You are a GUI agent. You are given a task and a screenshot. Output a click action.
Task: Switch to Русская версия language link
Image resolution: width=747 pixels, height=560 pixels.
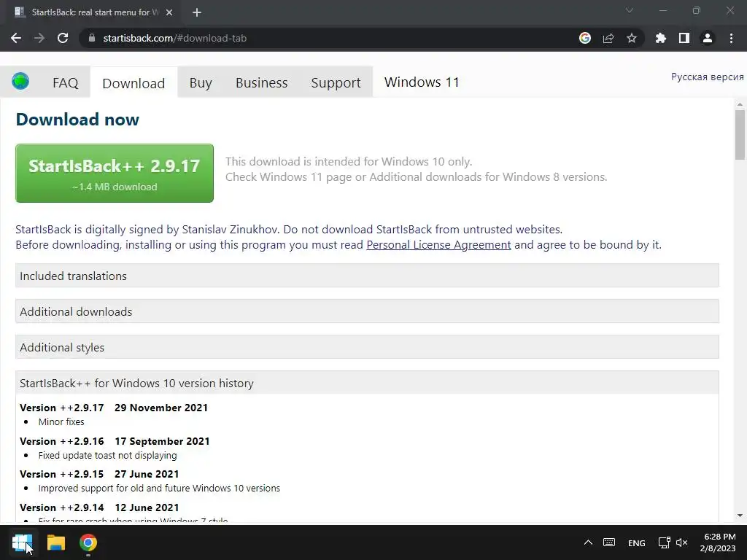[x=707, y=77]
